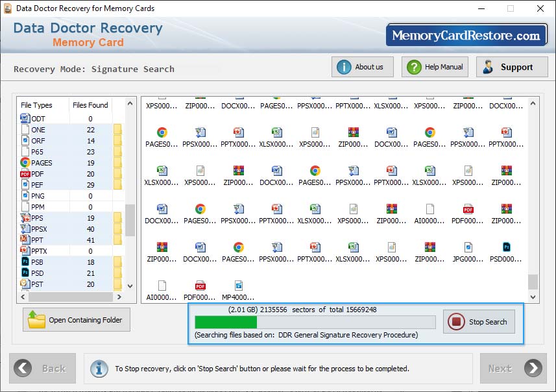The width and height of the screenshot is (556, 392).
Task: Click the PPSX count value 40
Action: click(x=90, y=229)
